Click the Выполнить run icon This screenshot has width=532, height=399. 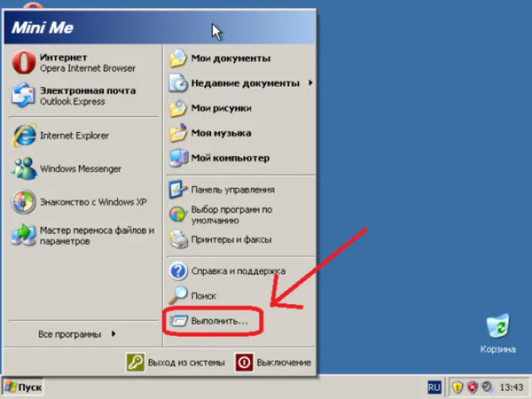(179, 321)
